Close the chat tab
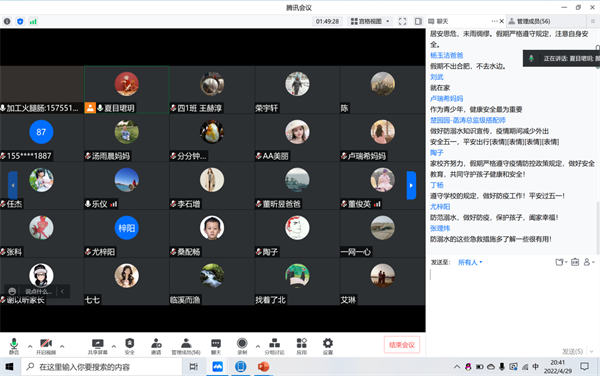 coord(502,21)
